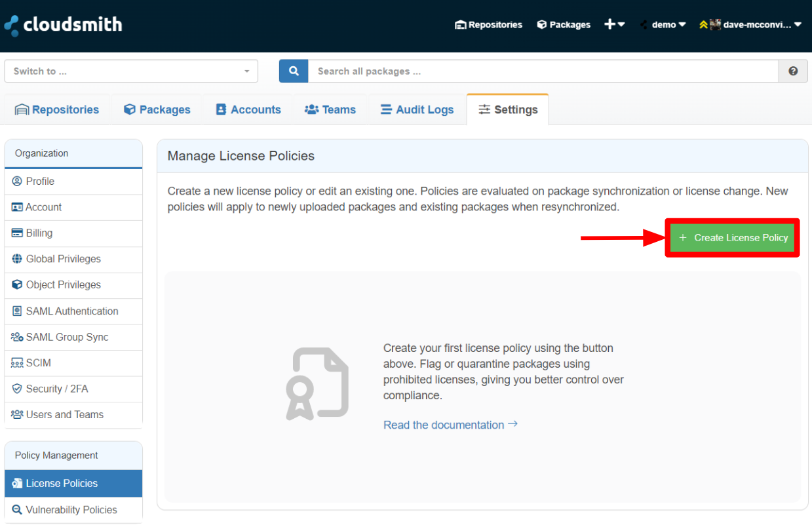Open Profile in Organization sidebar
The image size is (812, 525).
click(73, 182)
